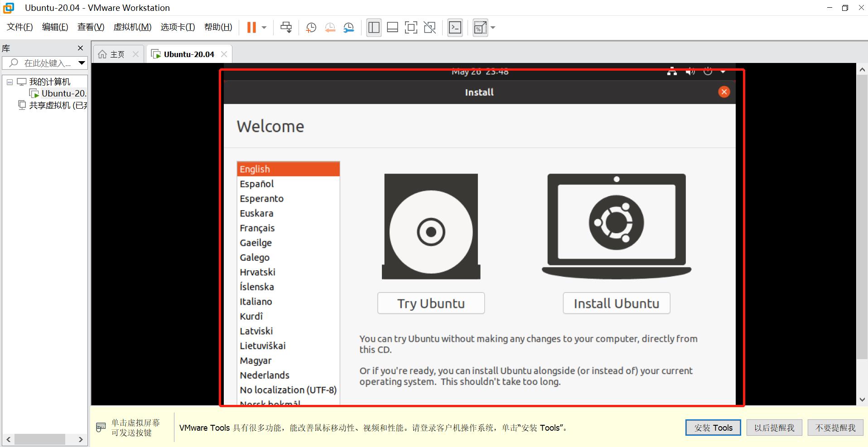
Task: Close the 库 library panel
Action: coord(80,48)
